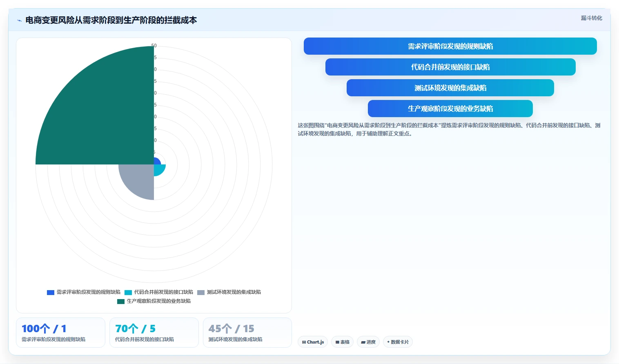The image size is (619, 364).
Task: Open the 100个 / 1 data card
Action: click(x=60, y=333)
